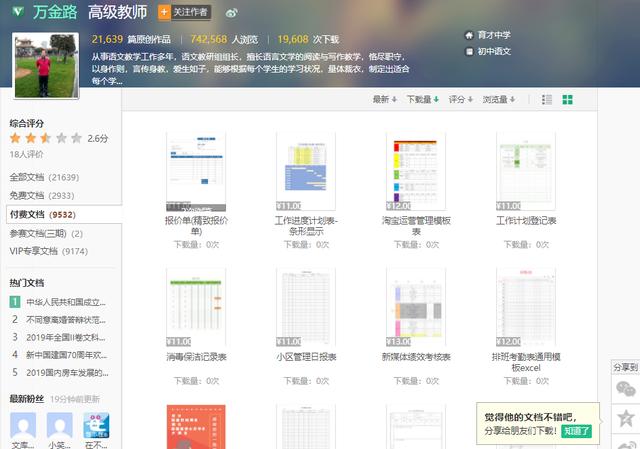The height and width of the screenshot is (449, 640).
Task: Sort documents by 下载量
Action: (x=421, y=100)
